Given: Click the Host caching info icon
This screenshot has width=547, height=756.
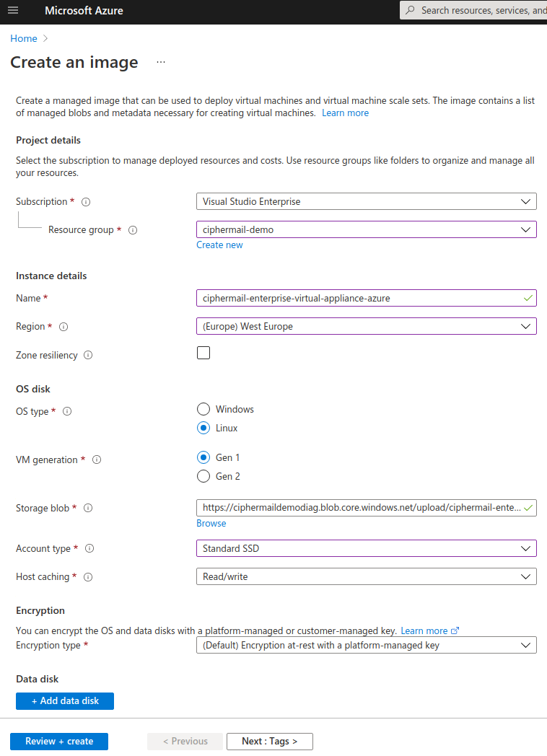Looking at the screenshot, I should click(88, 577).
